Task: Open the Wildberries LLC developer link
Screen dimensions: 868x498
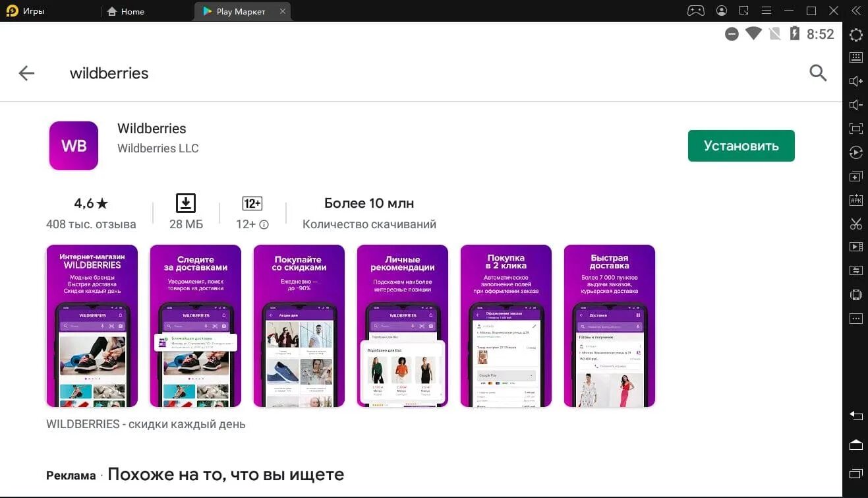Action: [158, 148]
